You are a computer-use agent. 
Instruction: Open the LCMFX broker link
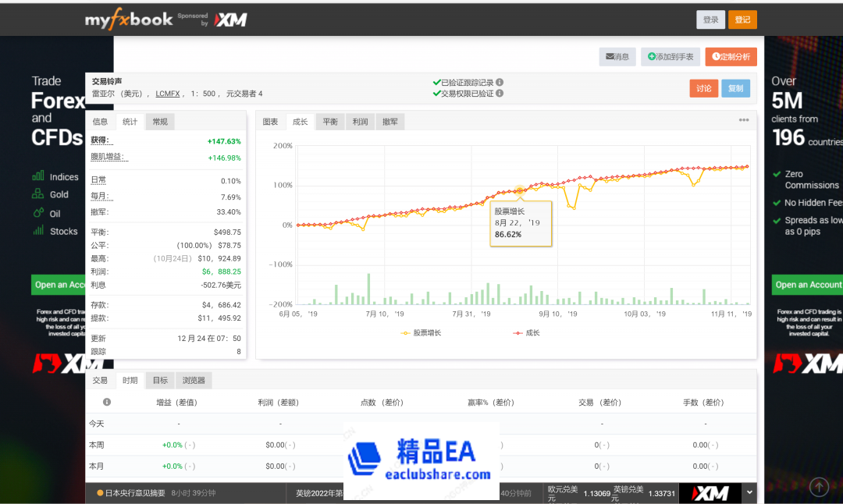[x=167, y=94]
